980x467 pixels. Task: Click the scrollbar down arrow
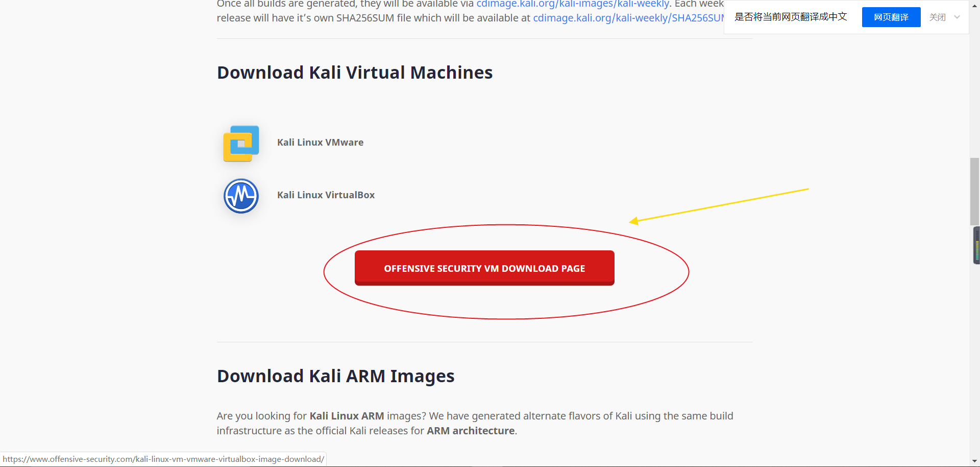tap(974, 461)
